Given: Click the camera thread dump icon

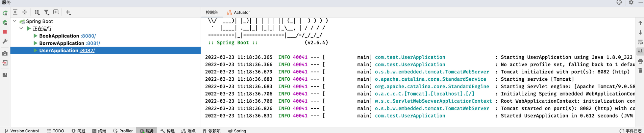Looking at the screenshot, I should 5,53.
